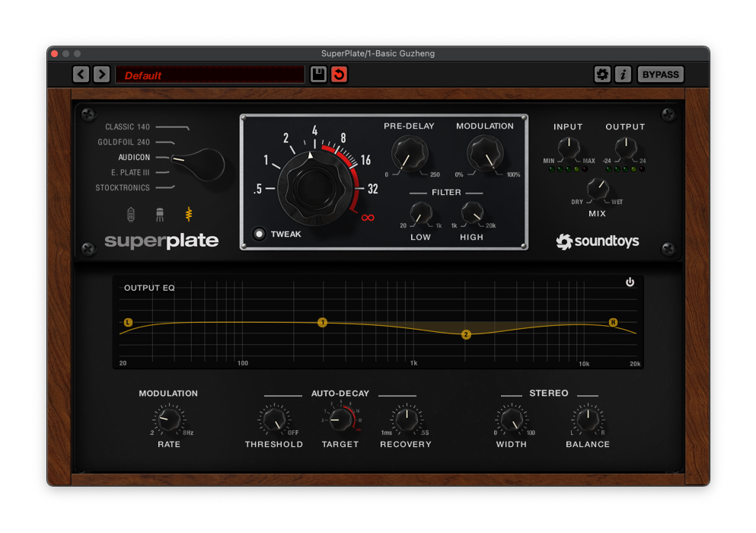Click the auto-decay RECOVERY knob
This screenshot has height=533, width=756.
coord(407,420)
